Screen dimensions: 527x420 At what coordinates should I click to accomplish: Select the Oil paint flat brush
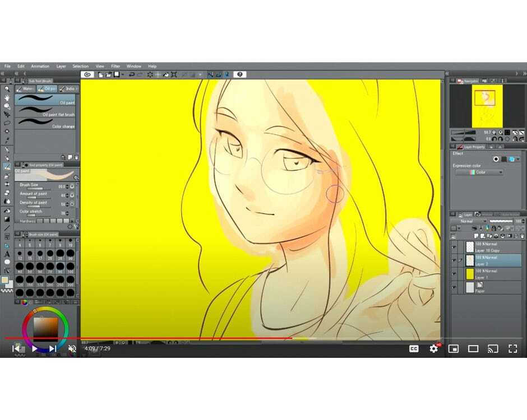(45, 111)
